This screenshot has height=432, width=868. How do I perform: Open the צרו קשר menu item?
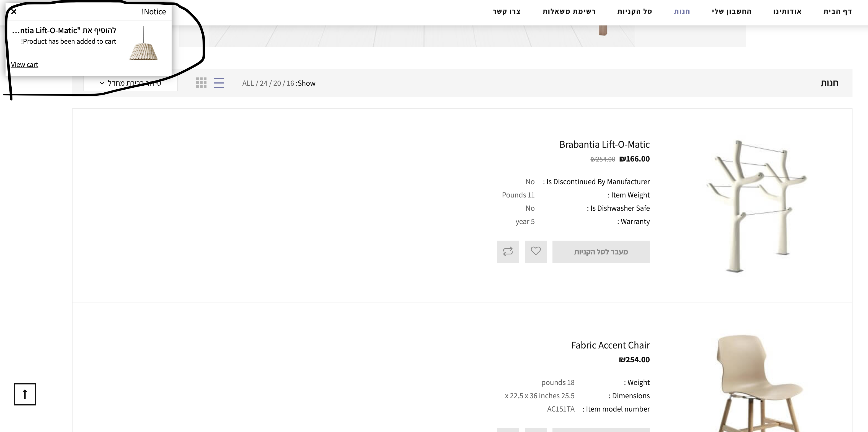pyautogui.click(x=507, y=11)
